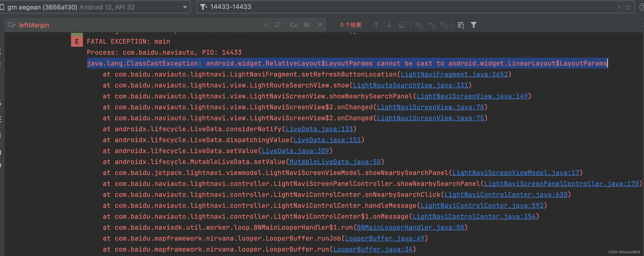
Task: Toggle Regex (.*) search option
Action: click(x=320, y=25)
